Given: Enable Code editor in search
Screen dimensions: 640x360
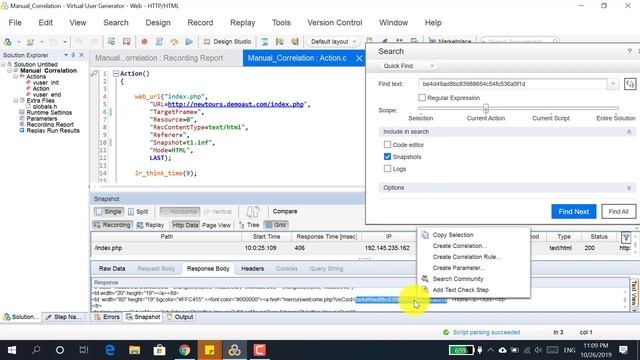Looking at the screenshot, I should tap(387, 144).
